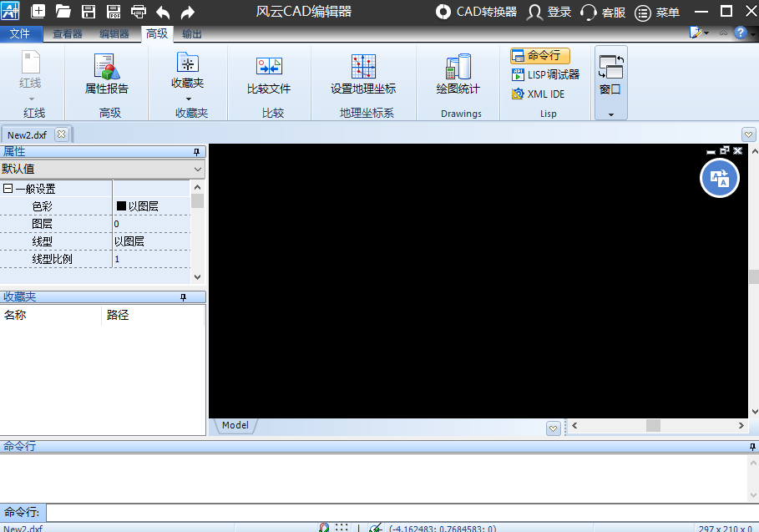Select the Model layout tab

pyautogui.click(x=235, y=425)
